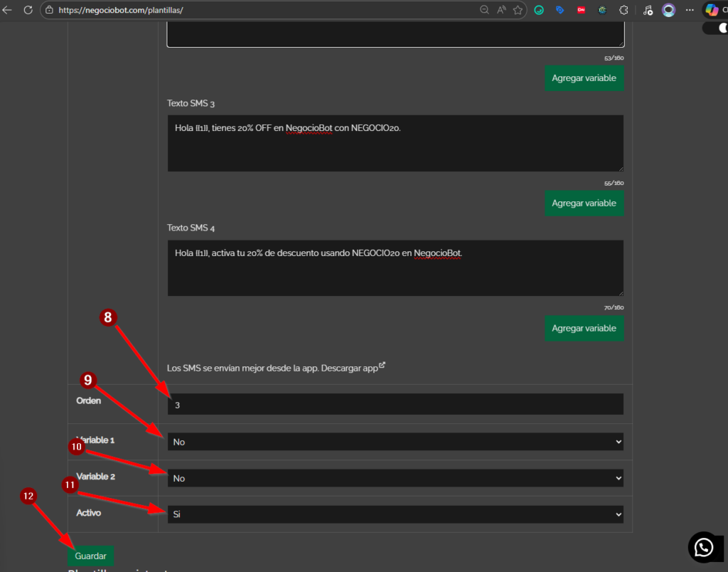Click Agregar variable below Texto SMS 4

[584, 328]
